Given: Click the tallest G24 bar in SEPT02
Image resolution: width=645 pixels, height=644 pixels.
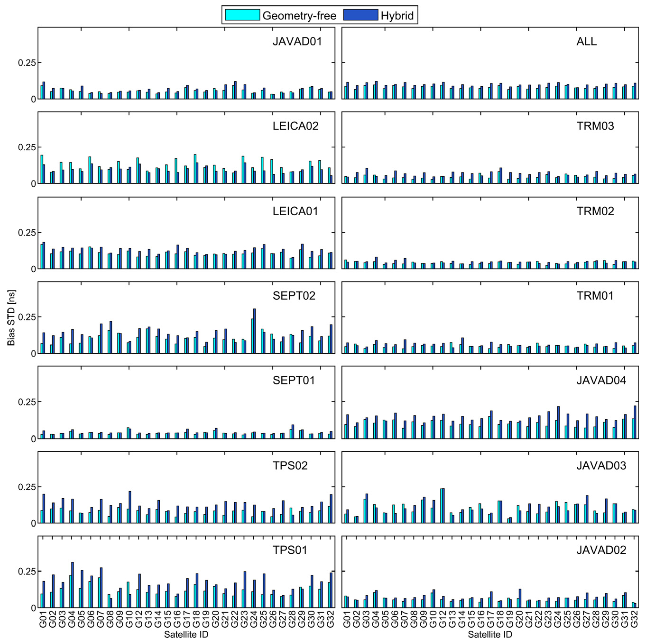Looking at the screenshot, I should tap(254, 330).
